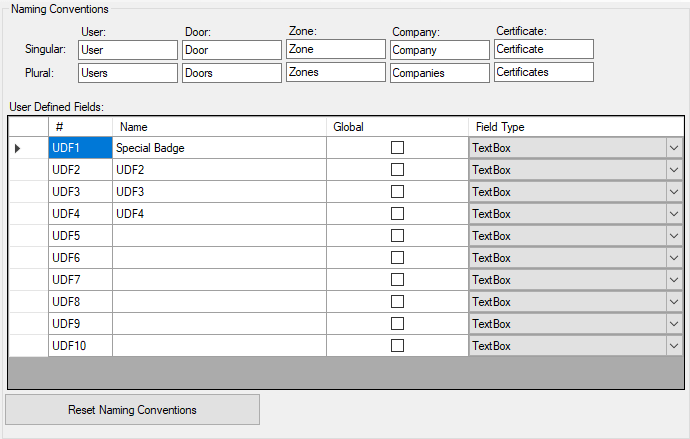Select the UDF9 number cell
Viewport: 690px width, 439px height.
[80, 324]
